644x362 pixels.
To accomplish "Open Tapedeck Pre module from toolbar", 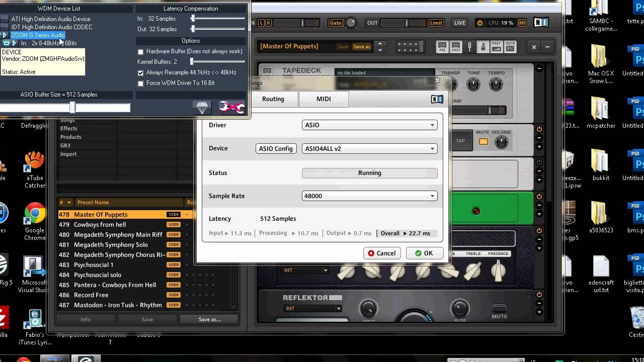I will click(442, 47).
